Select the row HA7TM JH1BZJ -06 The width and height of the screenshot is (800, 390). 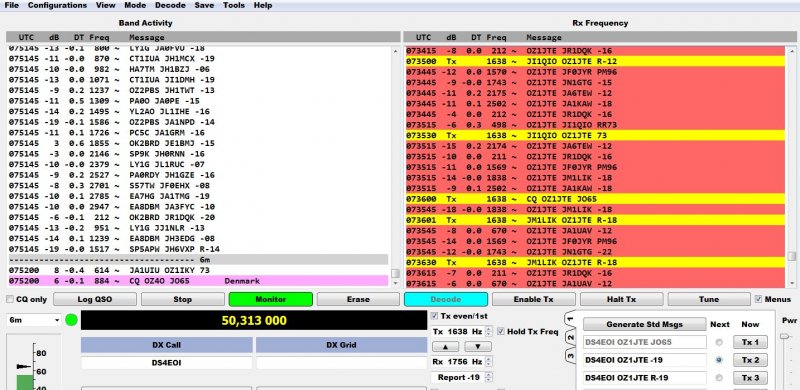click(x=198, y=69)
